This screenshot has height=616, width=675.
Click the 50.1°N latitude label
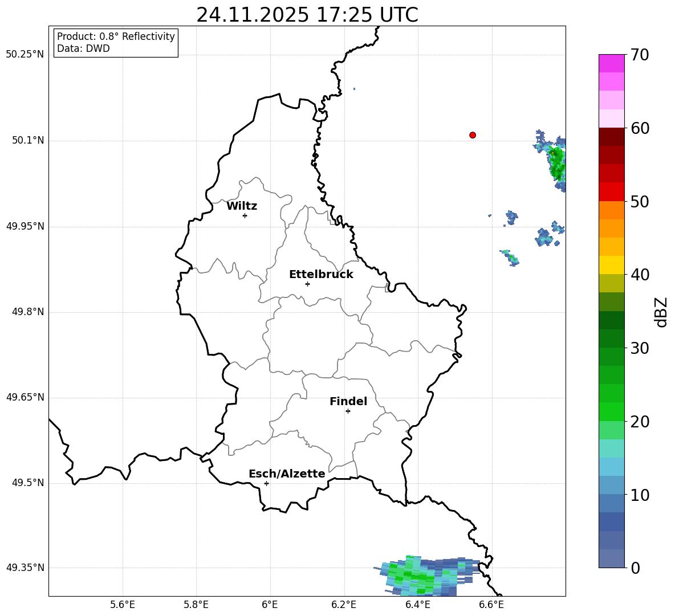28,140
